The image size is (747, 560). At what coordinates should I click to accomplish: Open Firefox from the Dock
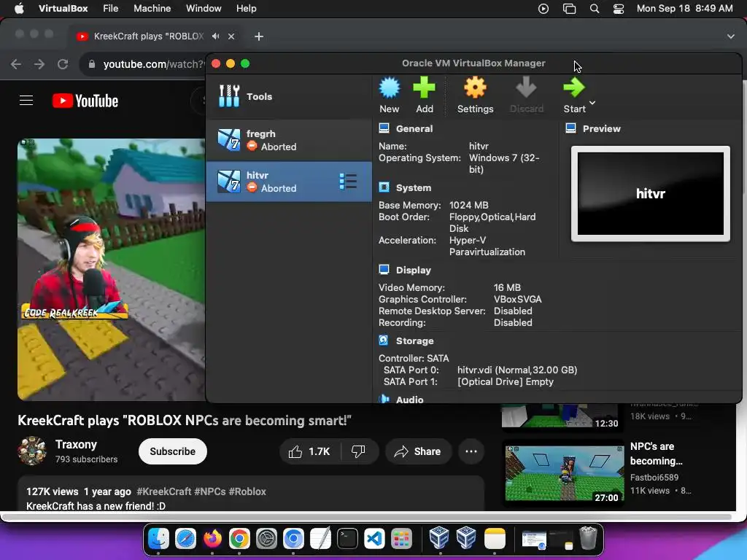pyautogui.click(x=212, y=539)
